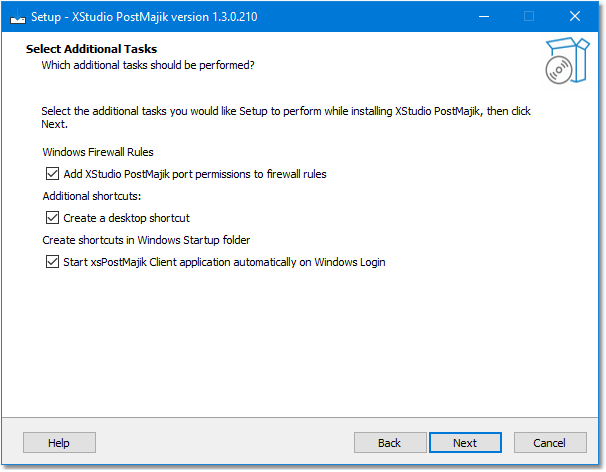Click the setup installer icon in title bar

pos(17,17)
